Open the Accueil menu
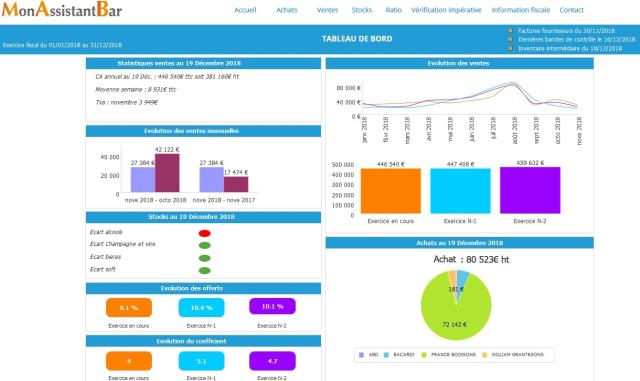 click(x=245, y=10)
